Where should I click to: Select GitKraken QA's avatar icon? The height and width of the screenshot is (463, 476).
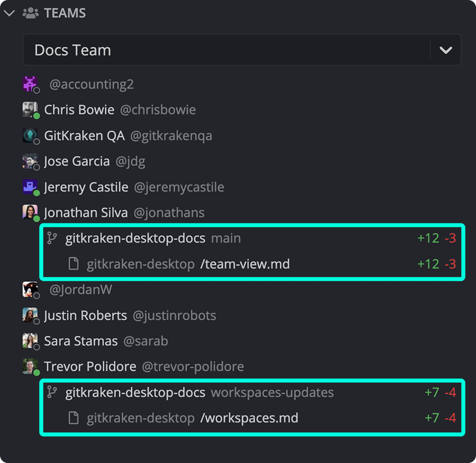[x=30, y=135]
